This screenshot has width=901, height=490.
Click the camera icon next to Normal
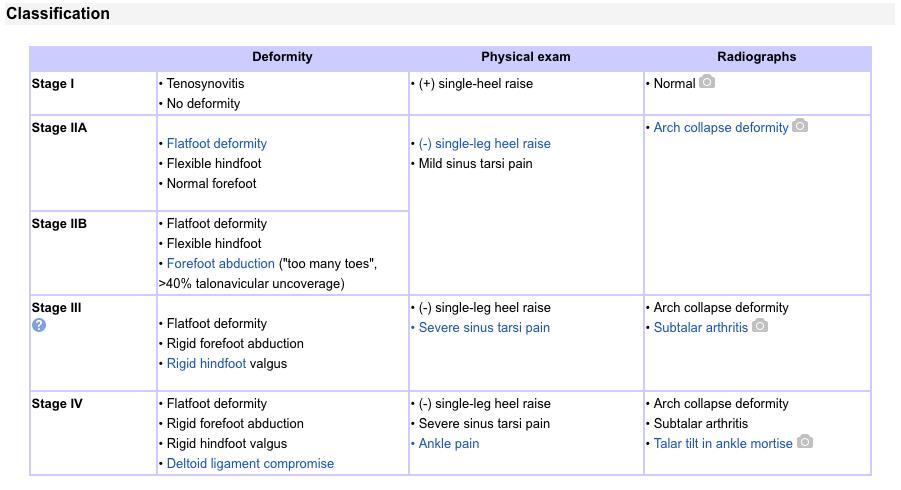pyautogui.click(x=707, y=82)
